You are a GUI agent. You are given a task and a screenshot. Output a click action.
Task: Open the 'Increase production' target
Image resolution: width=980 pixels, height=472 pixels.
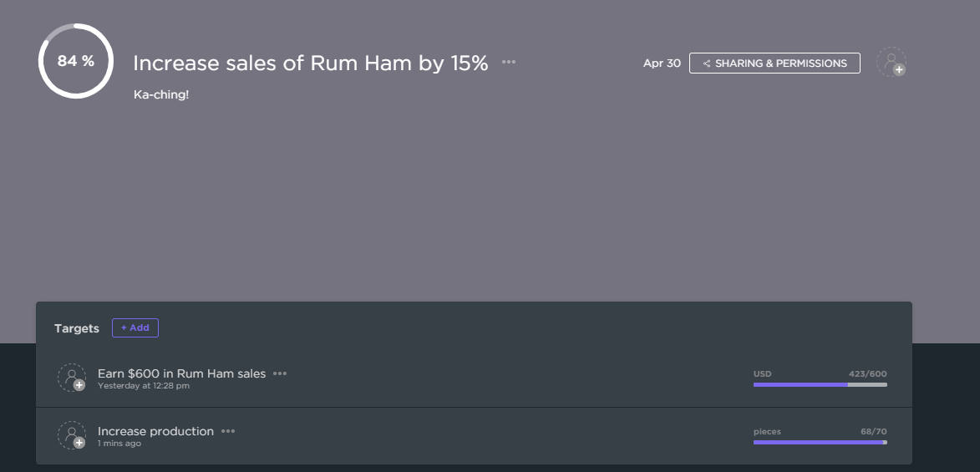[x=155, y=431]
